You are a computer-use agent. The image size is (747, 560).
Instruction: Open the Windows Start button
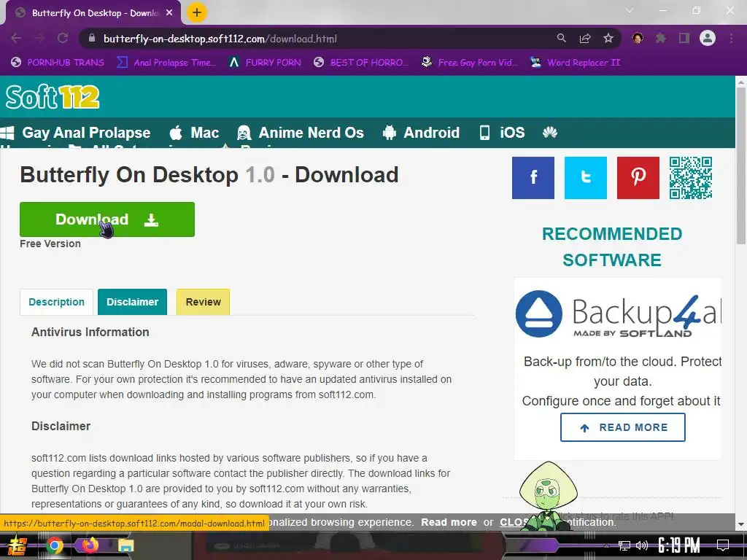coord(18,545)
